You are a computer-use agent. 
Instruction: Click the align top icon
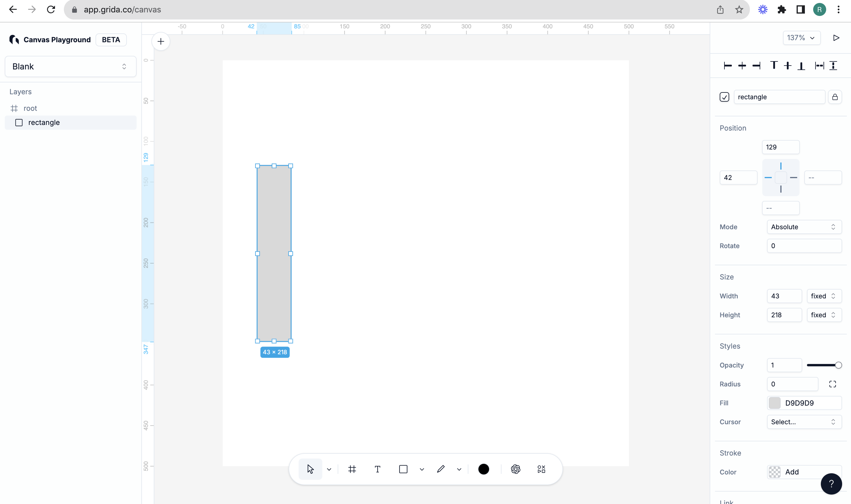point(774,66)
